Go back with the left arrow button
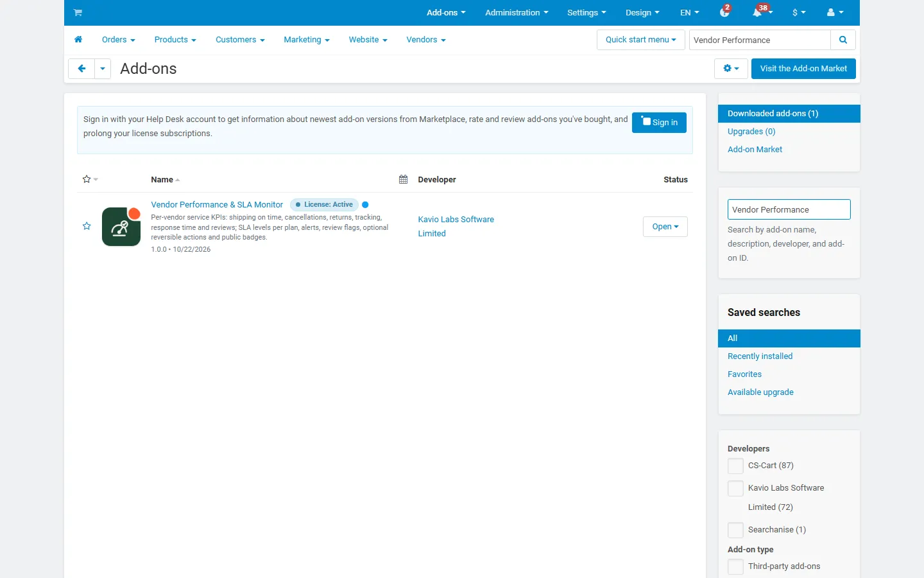Screen dimensions: 924x578 pos(81,69)
